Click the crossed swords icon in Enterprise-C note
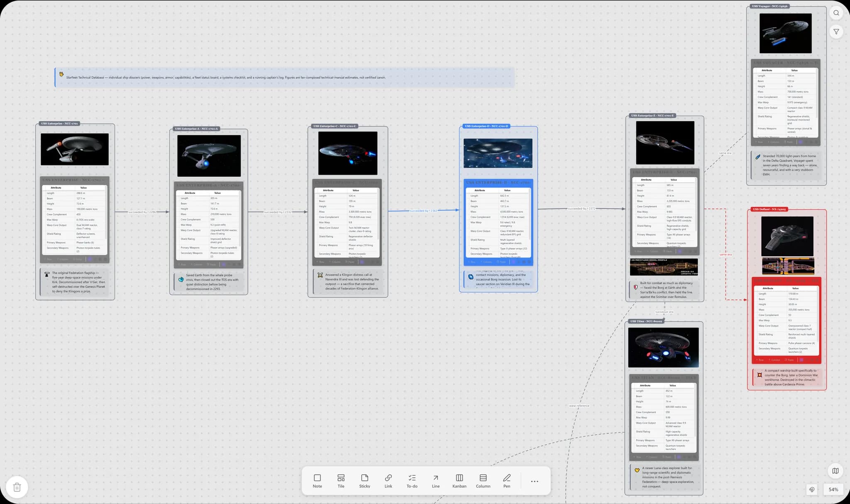Image resolution: width=850 pixels, height=504 pixels. tap(320, 275)
